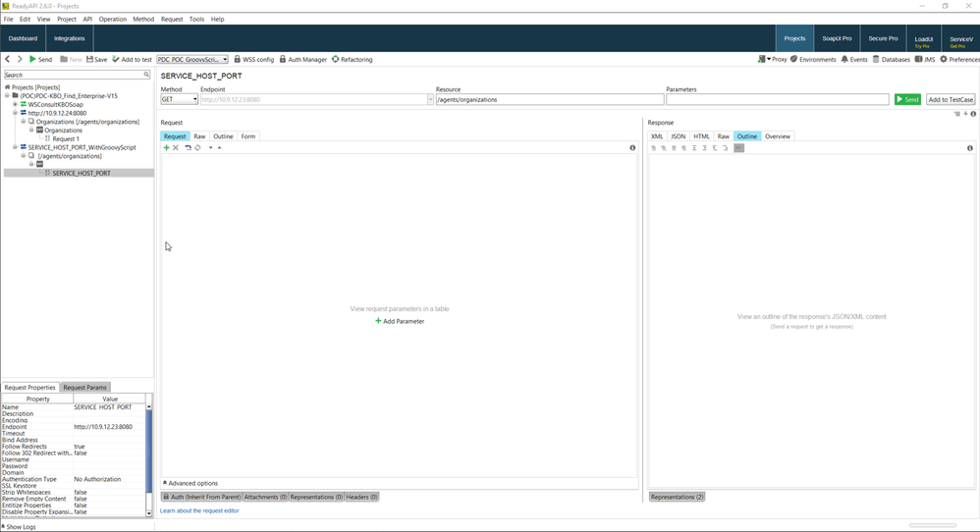
Task: Open the File menu
Action: coord(8,20)
